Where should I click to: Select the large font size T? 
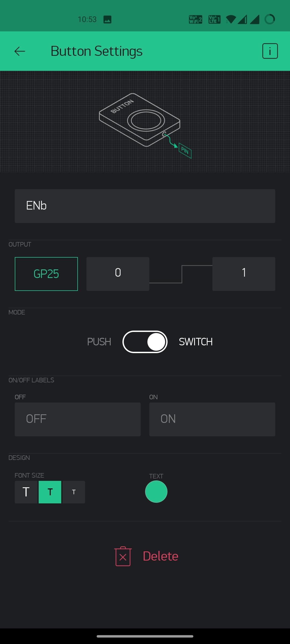(x=26, y=492)
